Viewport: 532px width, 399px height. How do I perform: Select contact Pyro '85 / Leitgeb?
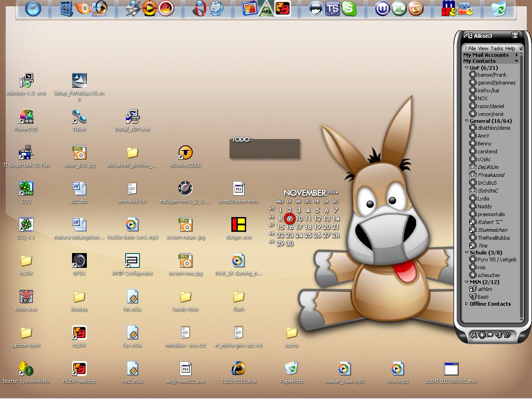(493, 260)
